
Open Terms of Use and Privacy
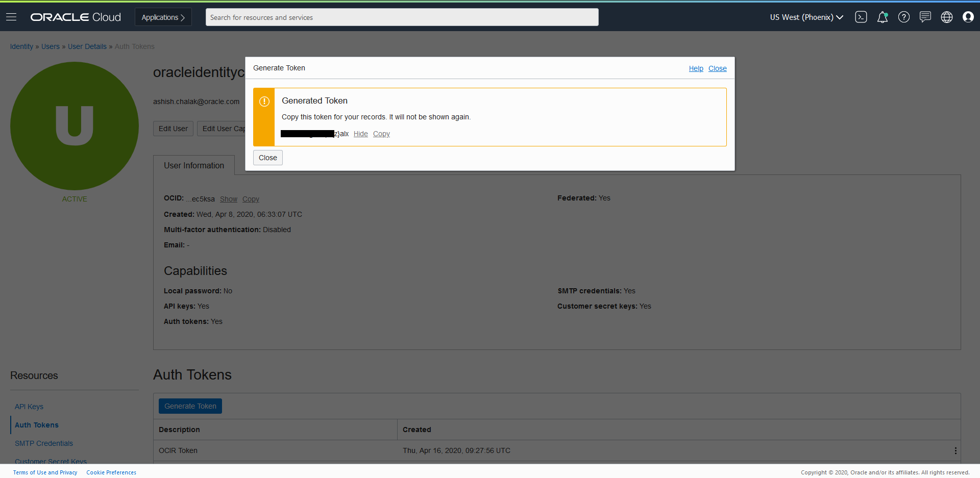(x=45, y=472)
